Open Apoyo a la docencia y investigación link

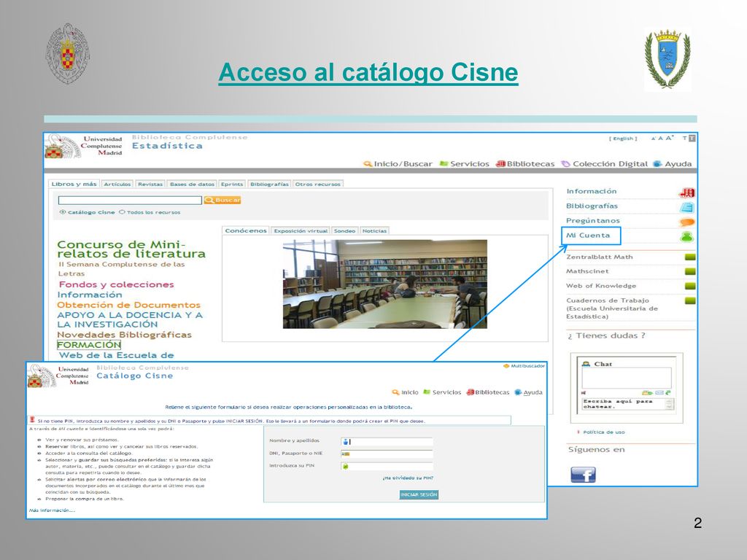click(x=130, y=319)
